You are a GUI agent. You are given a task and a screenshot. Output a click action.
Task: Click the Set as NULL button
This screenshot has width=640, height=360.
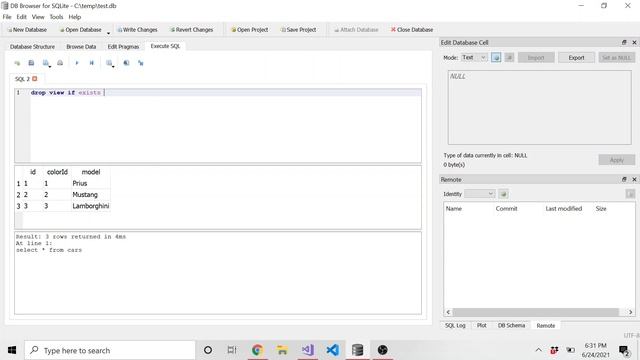coord(617,58)
